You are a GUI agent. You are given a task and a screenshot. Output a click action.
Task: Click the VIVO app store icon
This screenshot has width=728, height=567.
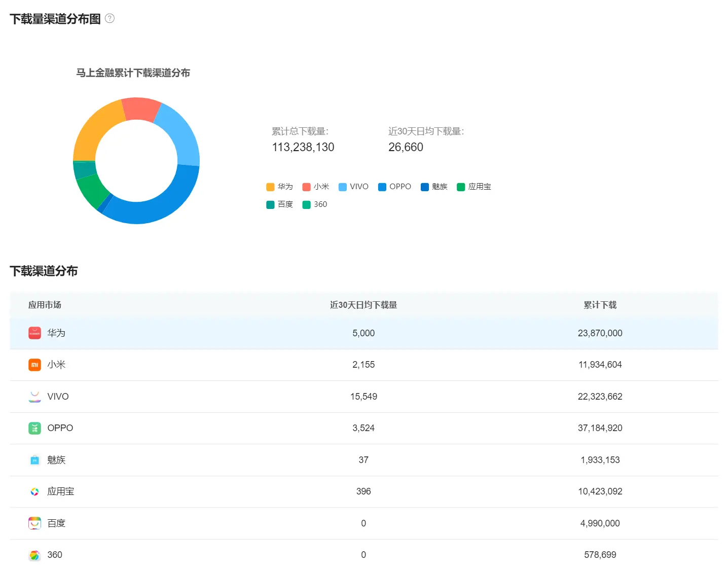tap(34, 396)
